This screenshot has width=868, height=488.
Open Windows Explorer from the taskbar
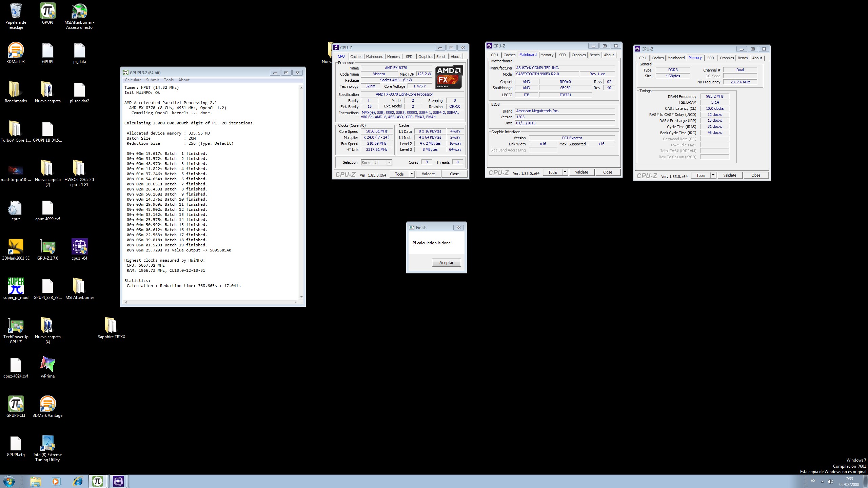(35, 481)
